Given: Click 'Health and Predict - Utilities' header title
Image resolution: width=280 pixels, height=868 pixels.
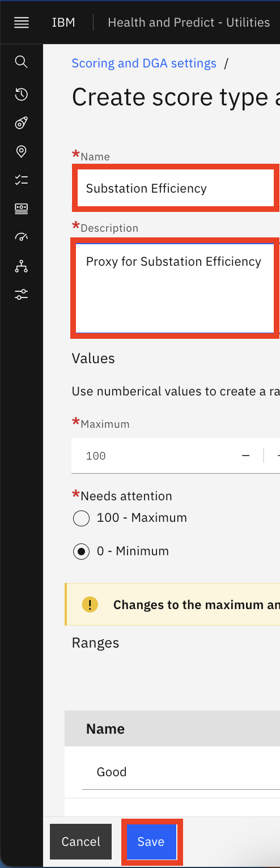Looking at the screenshot, I should (x=189, y=23).
